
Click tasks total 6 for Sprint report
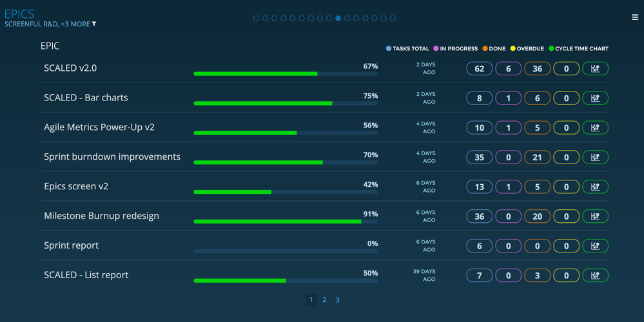[x=480, y=246]
